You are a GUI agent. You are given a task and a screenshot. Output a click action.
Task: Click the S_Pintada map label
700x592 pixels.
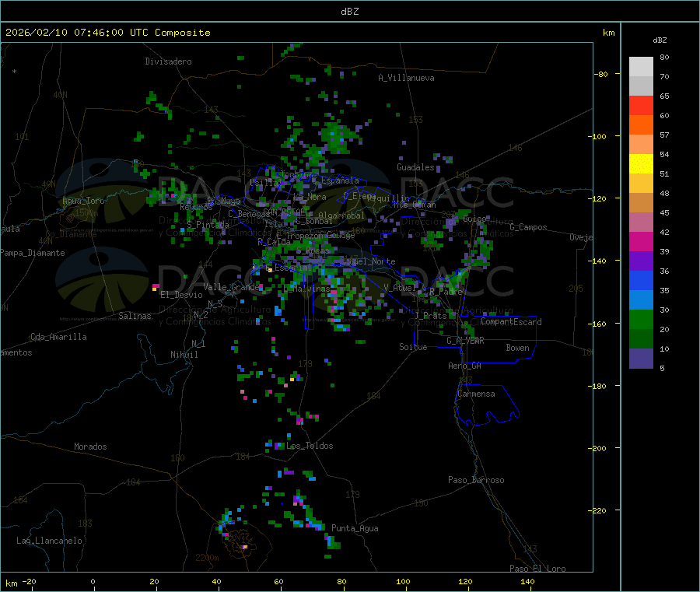pos(208,225)
